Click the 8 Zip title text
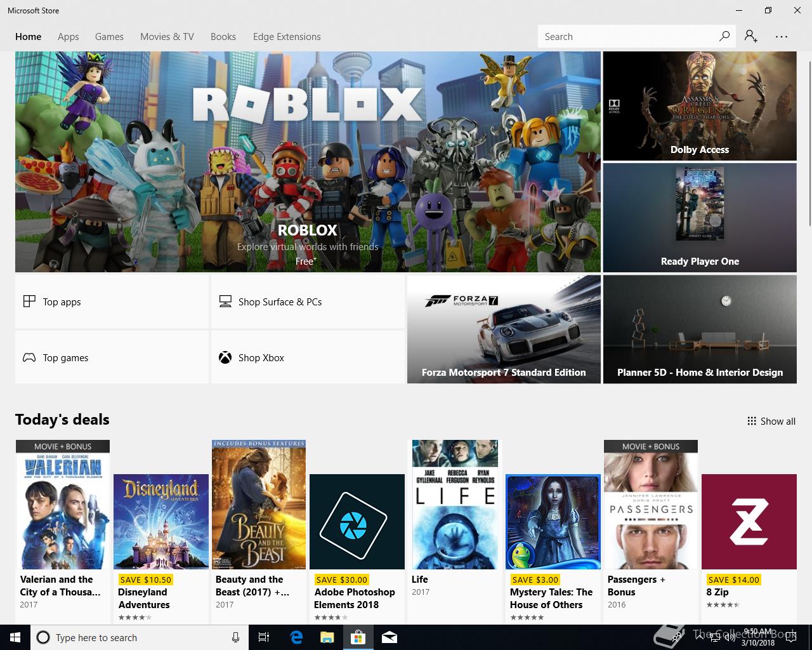The width and height of the screenshot is (812, 650). tap(717, 592)
